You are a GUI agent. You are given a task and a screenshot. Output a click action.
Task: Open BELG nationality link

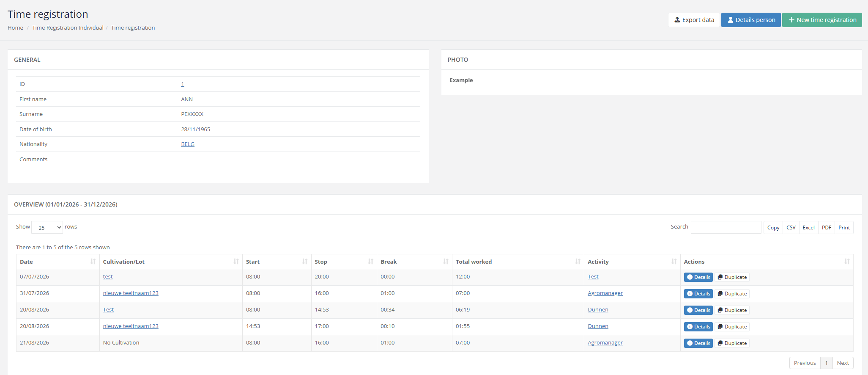[188, 144]
